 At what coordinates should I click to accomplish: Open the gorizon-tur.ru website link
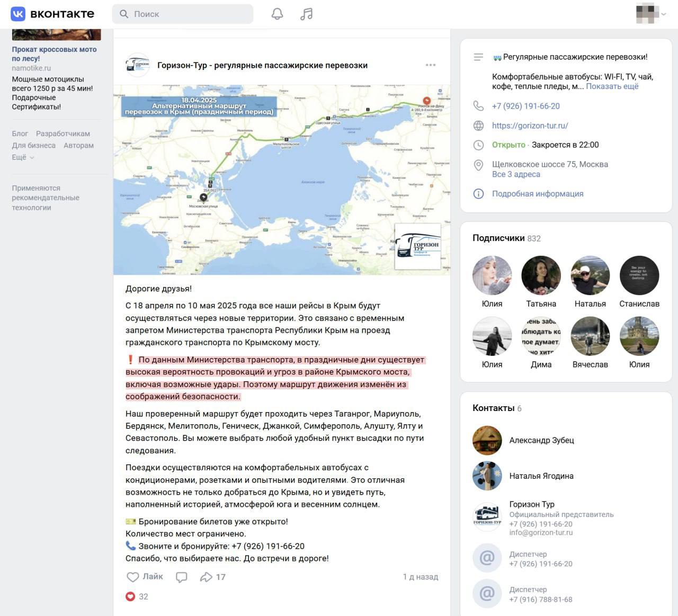click(x=530, y=126)
